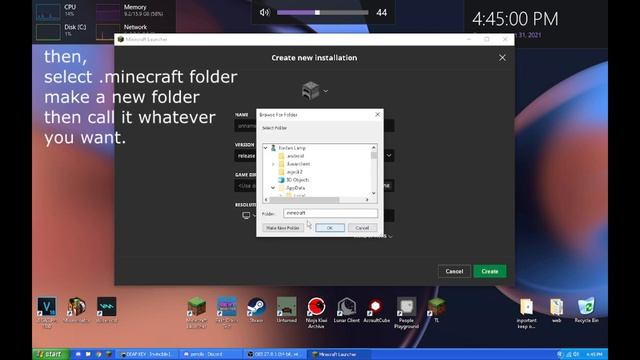Open the Untamed desktop shortcut
640x360 pixels.
[287, 309]
